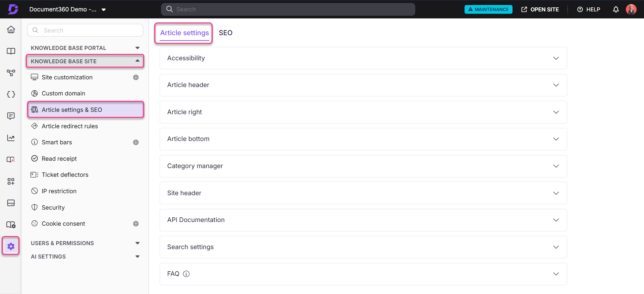
Task: Open Custom domain settings
Action: (85, 93)
